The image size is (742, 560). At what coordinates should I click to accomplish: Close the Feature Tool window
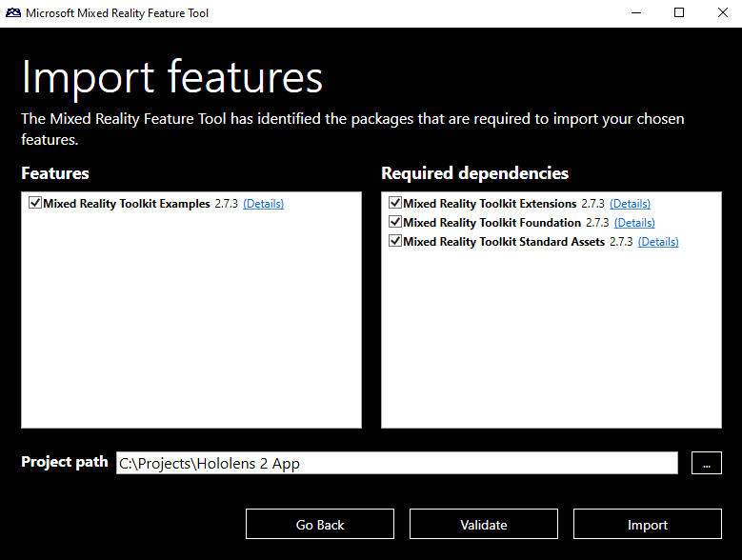point(722,12)
